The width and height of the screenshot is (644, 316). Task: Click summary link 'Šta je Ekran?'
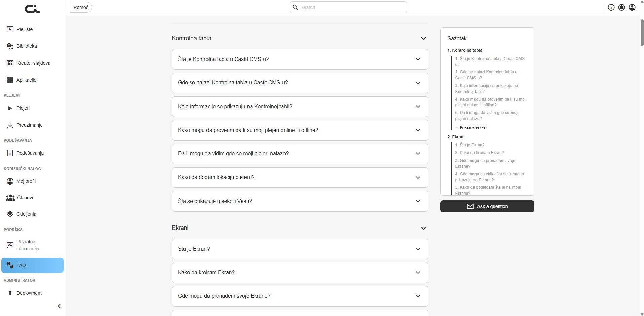click(x=470, y=145)
